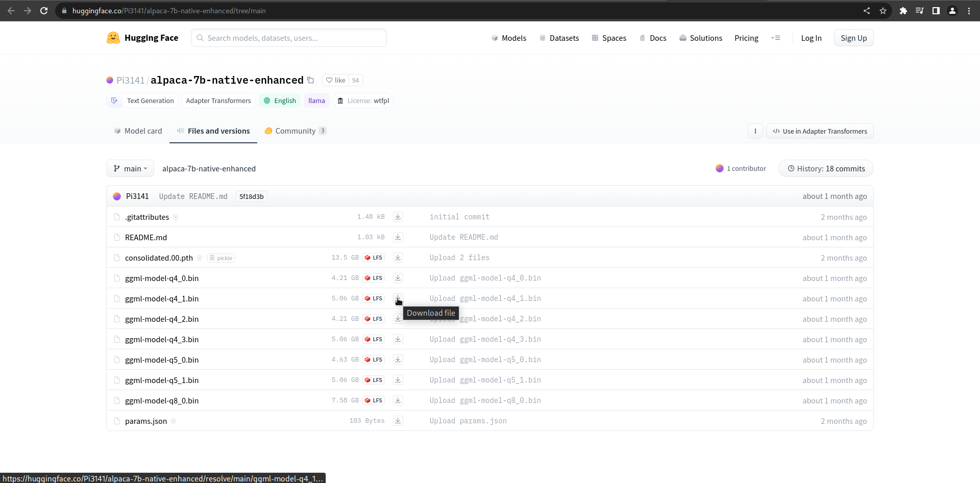The image size is (980, 483).
Task: Download the params.json file
Action: click(x=398, y=421)
